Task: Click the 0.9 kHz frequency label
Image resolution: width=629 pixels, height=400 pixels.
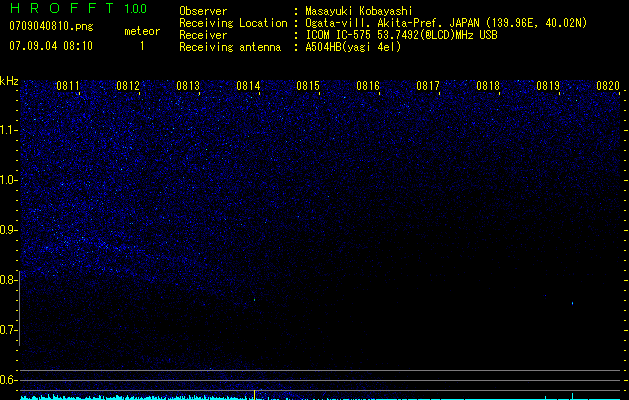Action: coord(8,230)
